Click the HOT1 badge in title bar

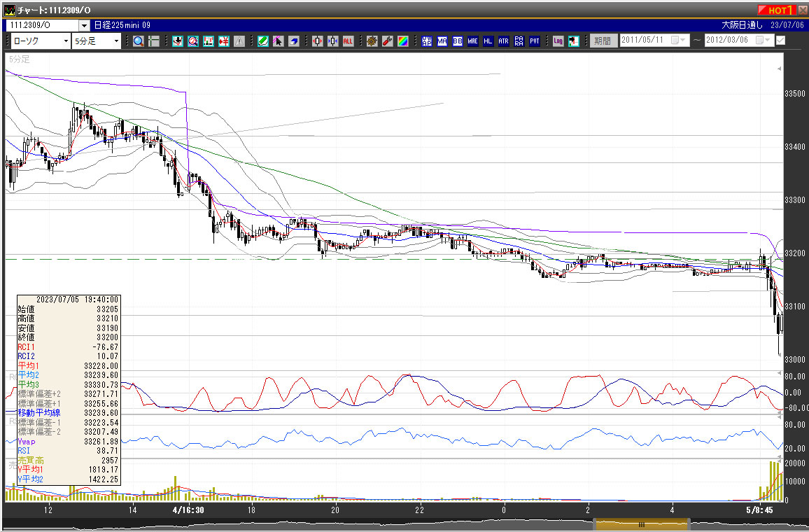point(775,10)
